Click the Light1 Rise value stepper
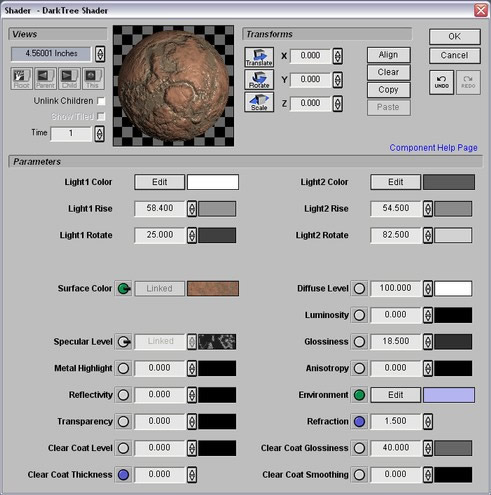491x495 pixels. [192, 209]
